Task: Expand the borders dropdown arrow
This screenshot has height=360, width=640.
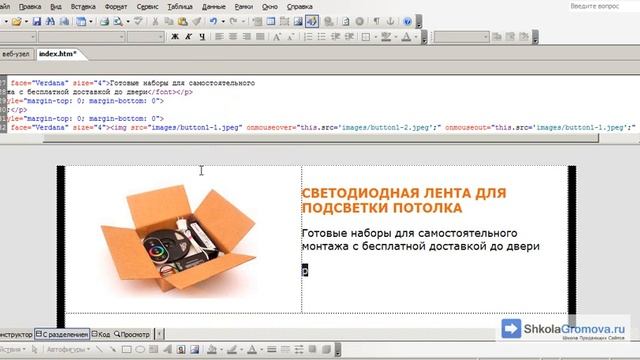Action: pyautogui.click(x=376, y=37)
